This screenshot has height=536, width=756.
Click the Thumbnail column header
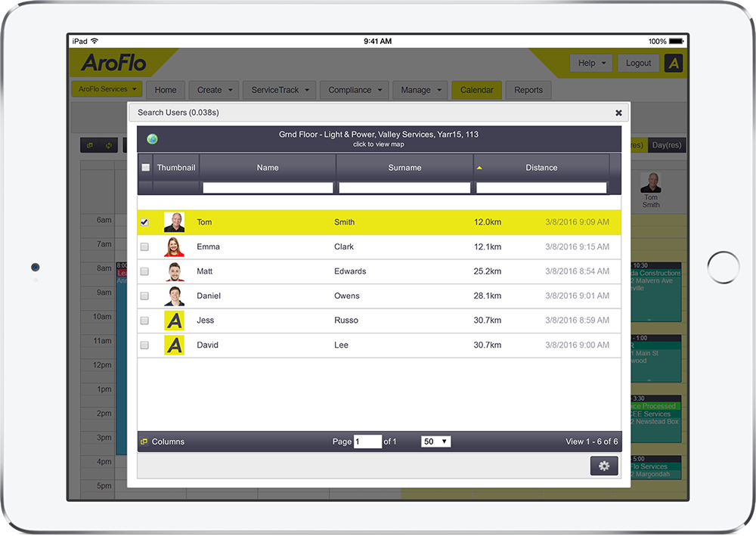tap(176, 168)
